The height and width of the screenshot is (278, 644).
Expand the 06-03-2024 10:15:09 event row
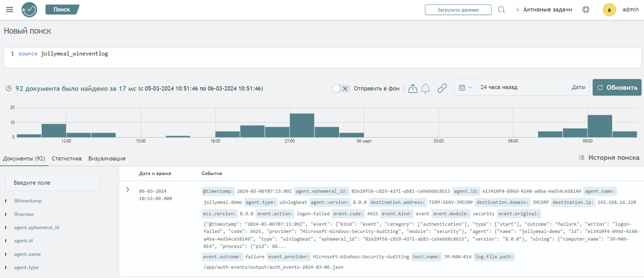127,190
